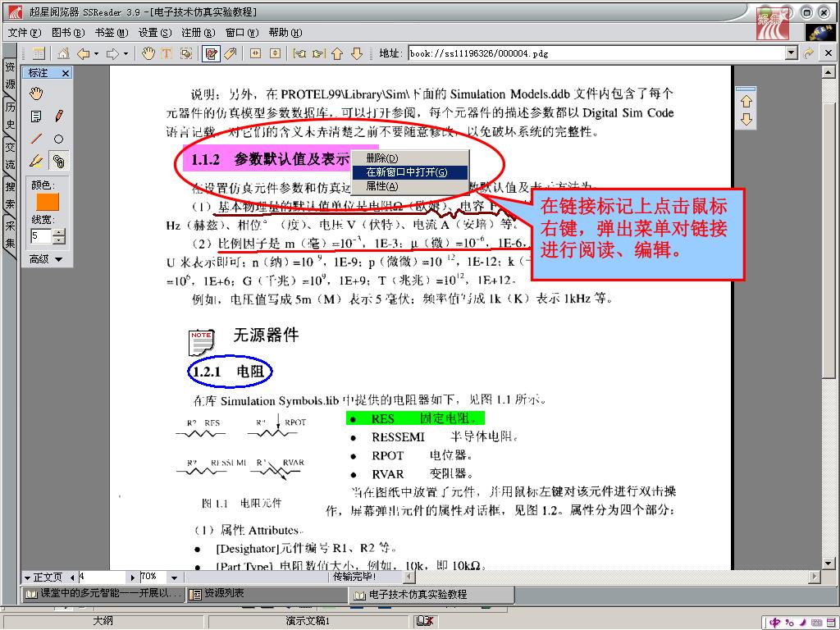Open the 图书(B) menu
The width and height of the screenshot is (840, 630).
pyautogui.click(x=67, y=33)
